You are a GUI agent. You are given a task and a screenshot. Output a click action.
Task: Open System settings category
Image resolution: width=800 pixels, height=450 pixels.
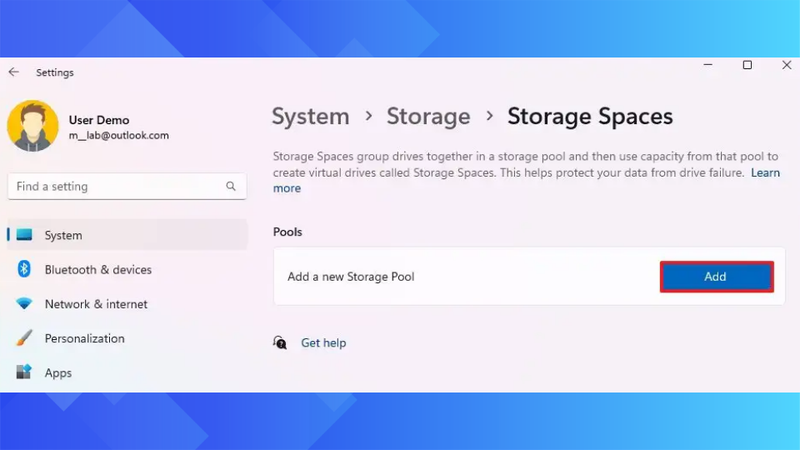(x=127, y=235)
